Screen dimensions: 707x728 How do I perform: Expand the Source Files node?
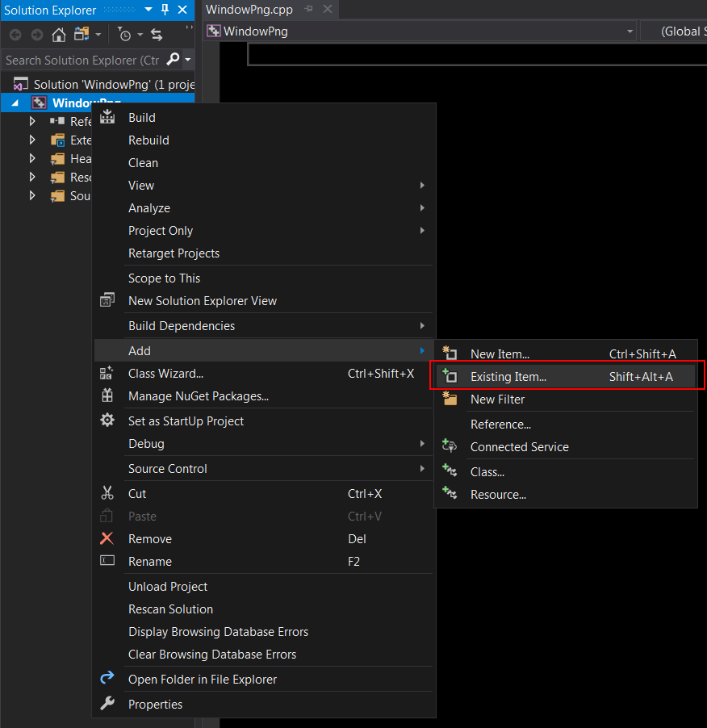click(x=32, y=195)
